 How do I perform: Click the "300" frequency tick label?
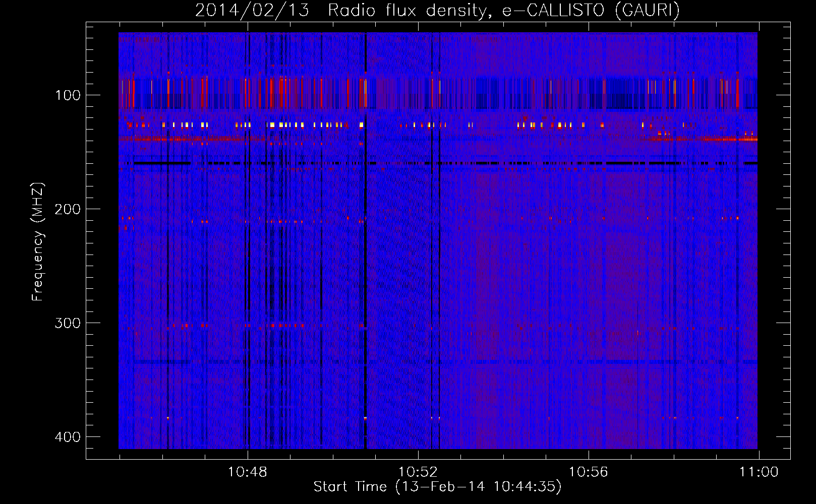[68, 323]
